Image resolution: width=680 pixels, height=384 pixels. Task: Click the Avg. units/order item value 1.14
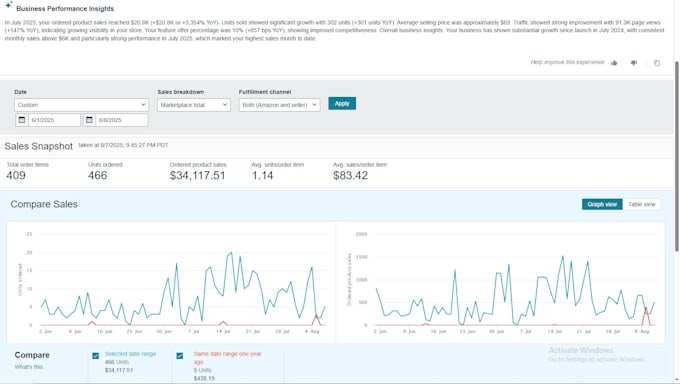(262, 175)
